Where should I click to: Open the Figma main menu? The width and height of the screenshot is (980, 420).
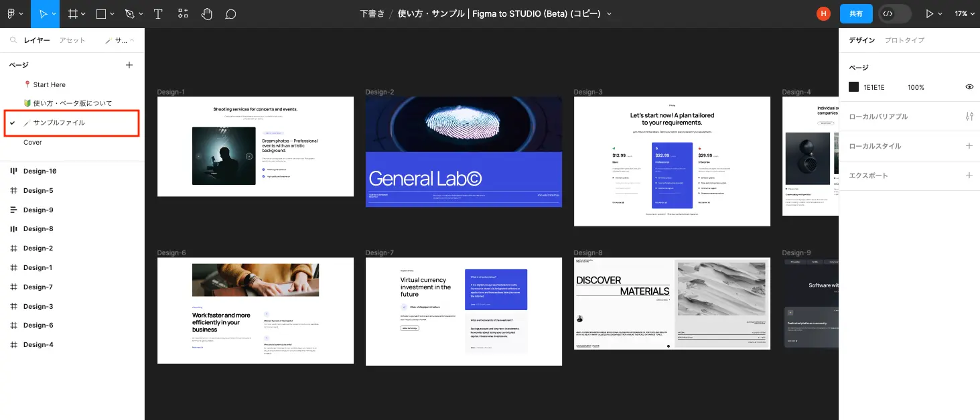point(11,13)
